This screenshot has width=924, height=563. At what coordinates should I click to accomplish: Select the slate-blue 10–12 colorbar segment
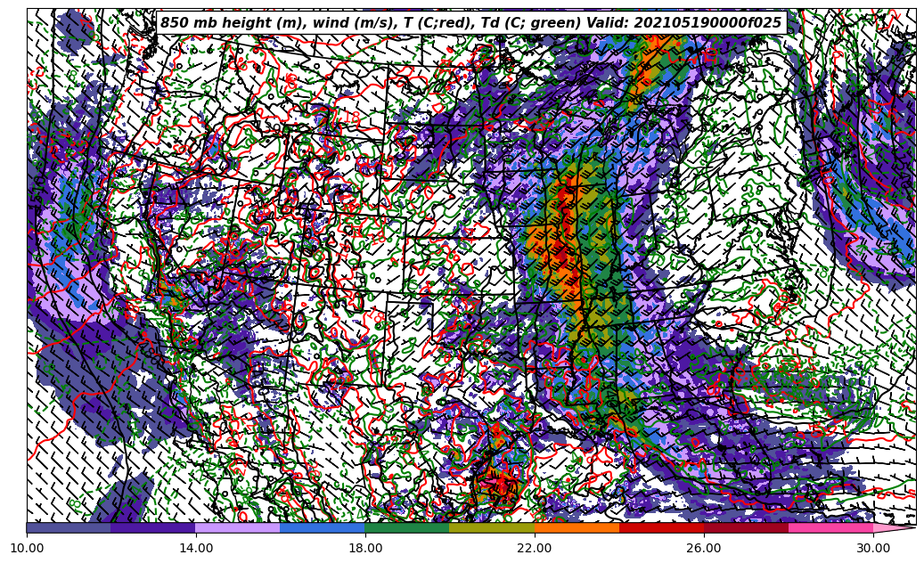coord(69,527)
